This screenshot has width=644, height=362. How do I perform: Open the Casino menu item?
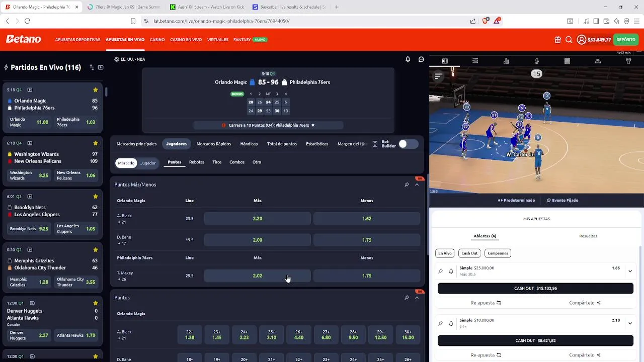157,40
